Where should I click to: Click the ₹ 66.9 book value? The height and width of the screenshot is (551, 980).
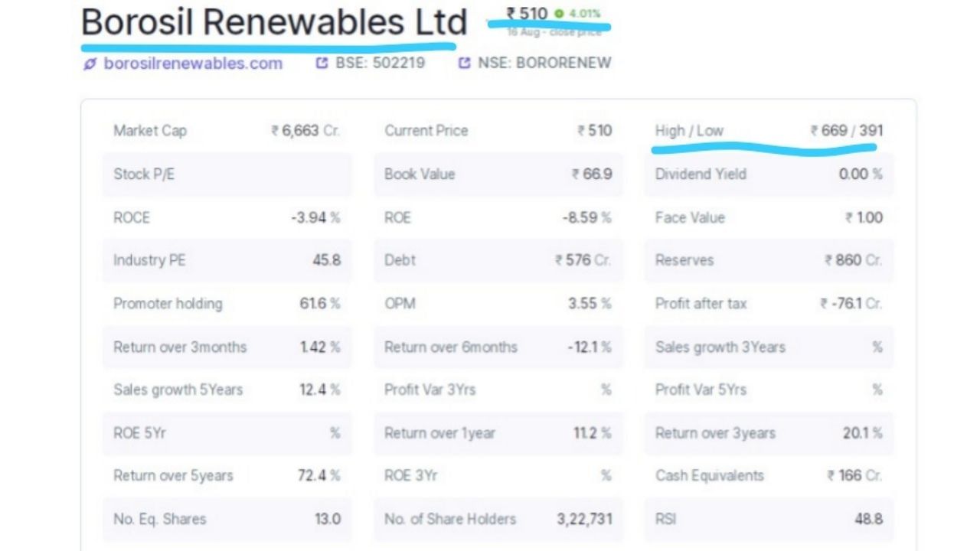click(592, 174)
